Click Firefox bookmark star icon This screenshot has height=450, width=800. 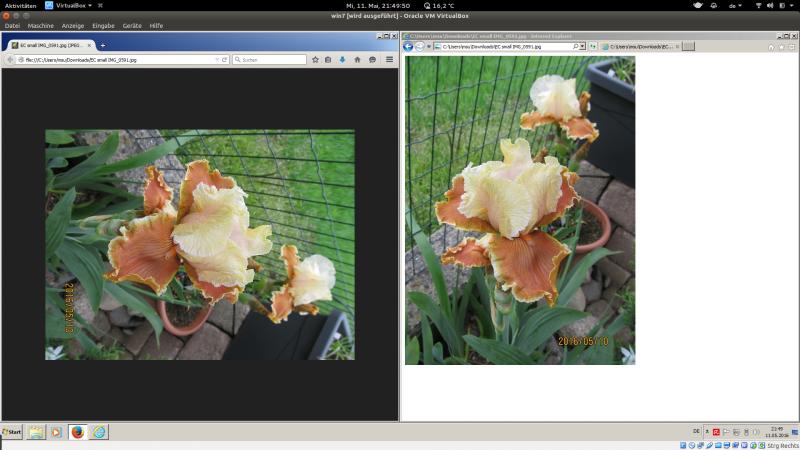point(315,60)
